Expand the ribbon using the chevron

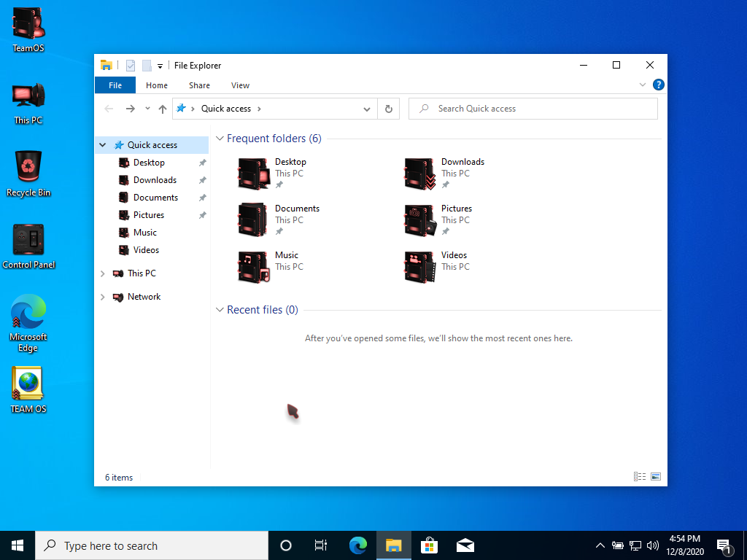click(x=642, y=85)
